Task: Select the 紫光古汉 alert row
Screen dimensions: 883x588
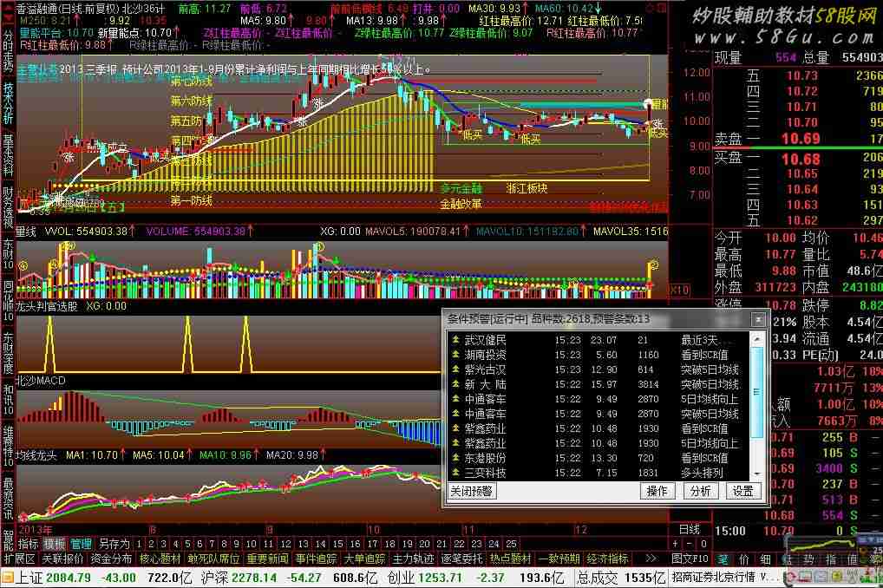Action: (598, 369)
